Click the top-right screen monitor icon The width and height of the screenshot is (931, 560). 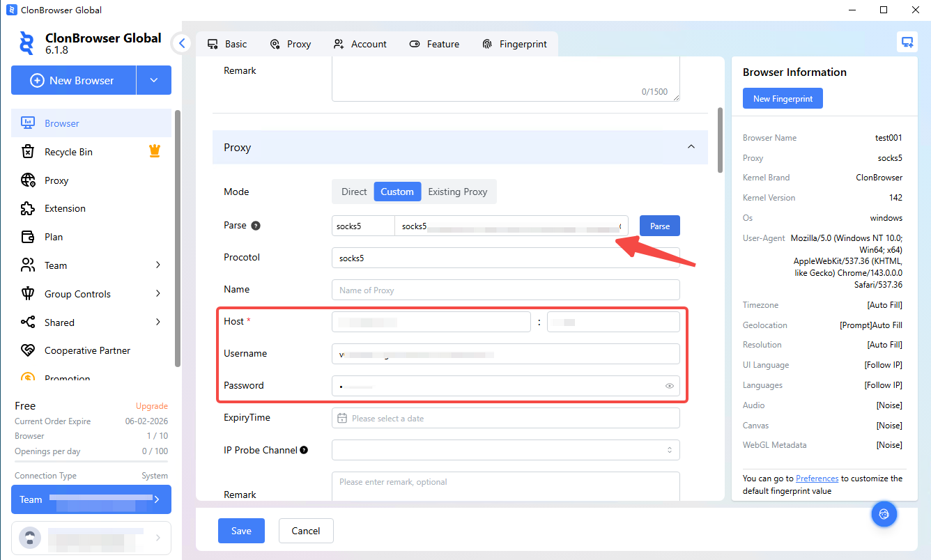click(x=907, y=42)
